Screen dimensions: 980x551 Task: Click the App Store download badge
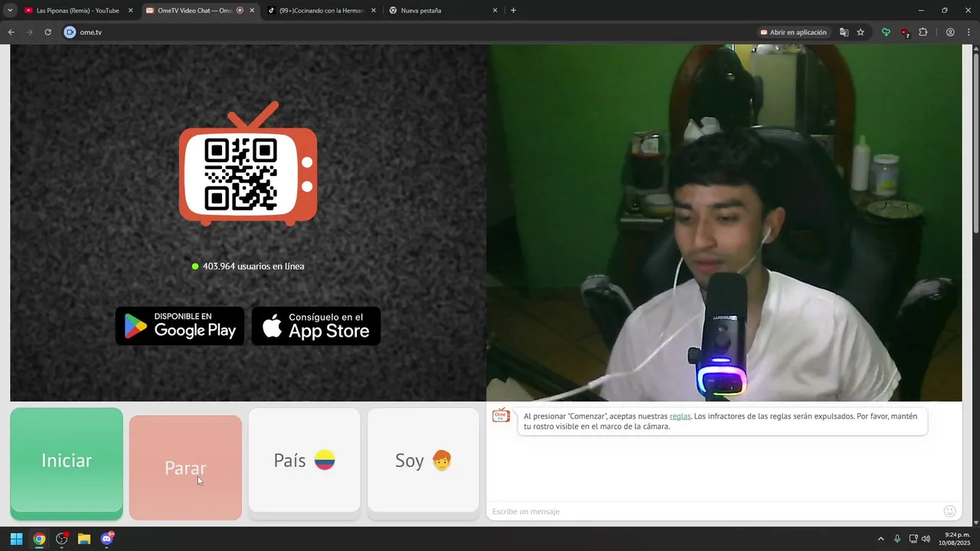(316, 326)
